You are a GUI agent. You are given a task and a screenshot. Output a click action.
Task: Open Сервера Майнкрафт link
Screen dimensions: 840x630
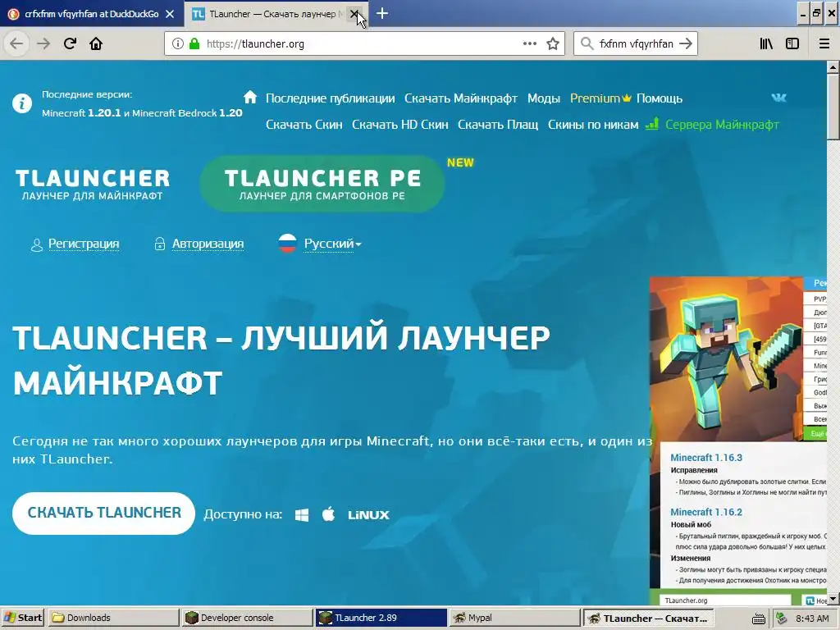(722, 125)
